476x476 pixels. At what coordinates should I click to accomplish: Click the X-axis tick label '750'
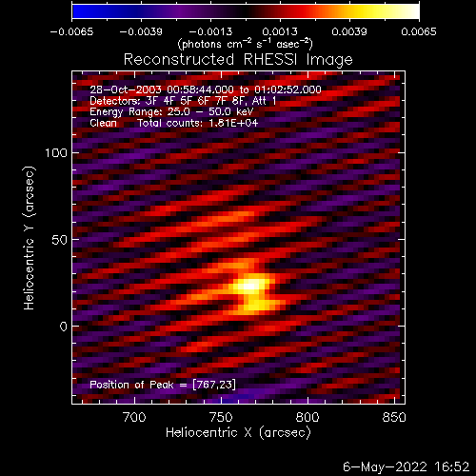[221, 417]
